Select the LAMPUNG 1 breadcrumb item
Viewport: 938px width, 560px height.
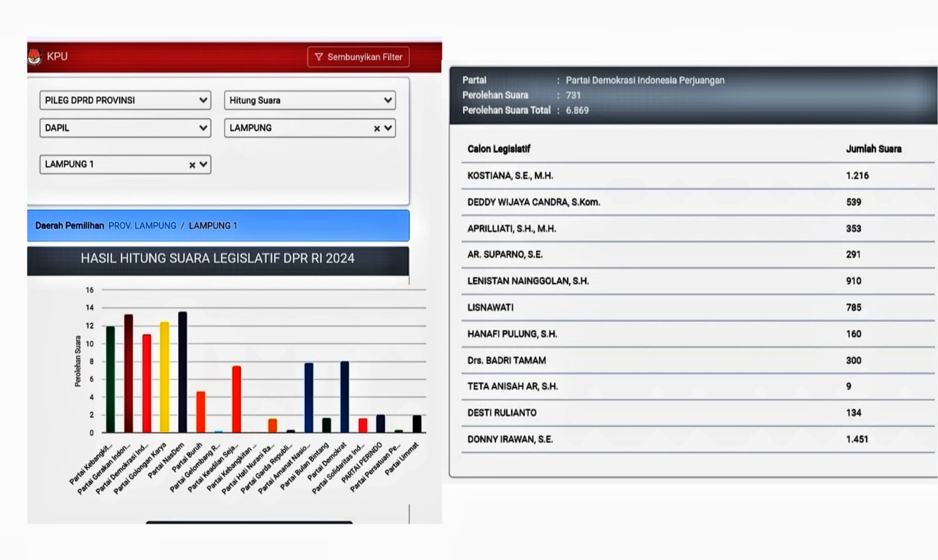(213, 226)
